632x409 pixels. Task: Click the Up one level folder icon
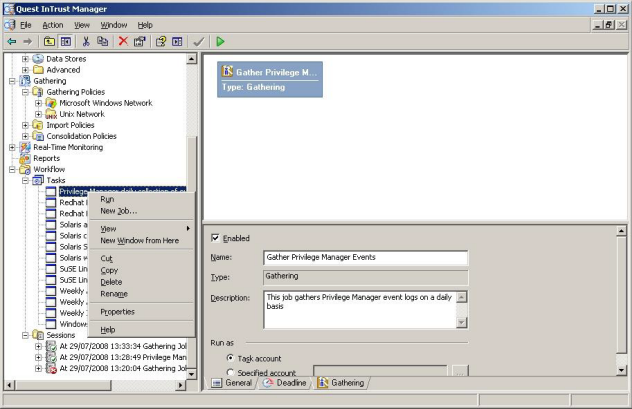(49, 42)
